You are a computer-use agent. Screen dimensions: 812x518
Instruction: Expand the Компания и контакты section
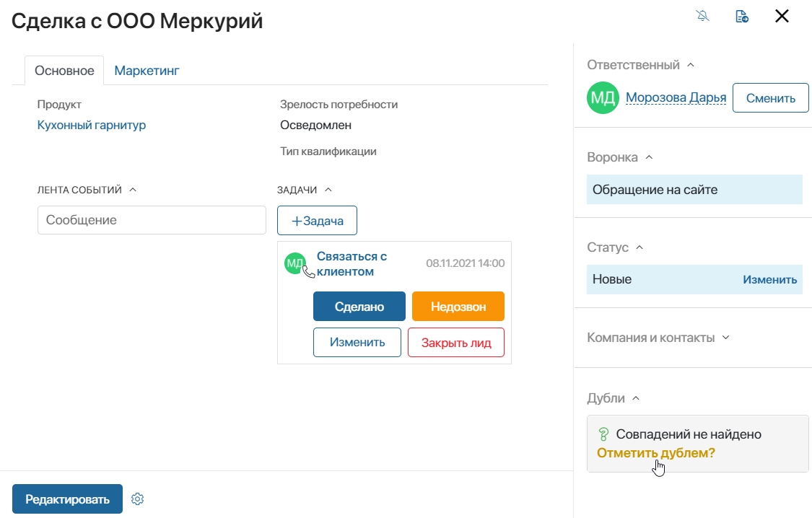pos(725,338)
